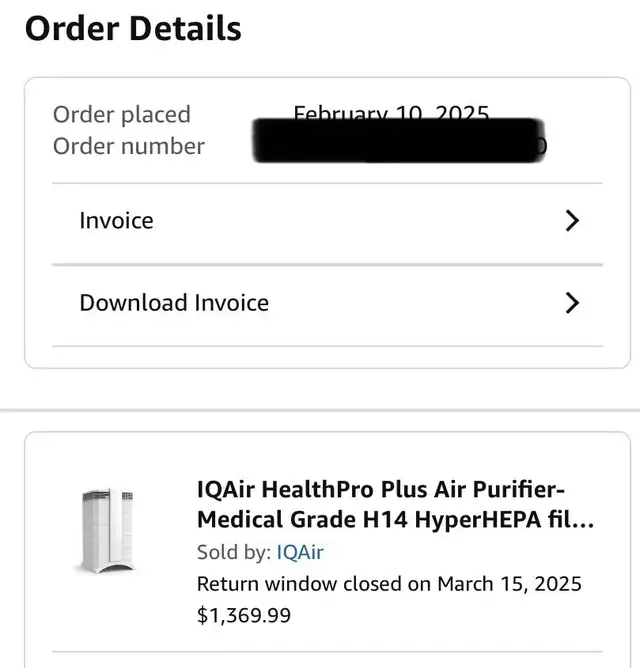Tap the Order number label

click(129, 146)
